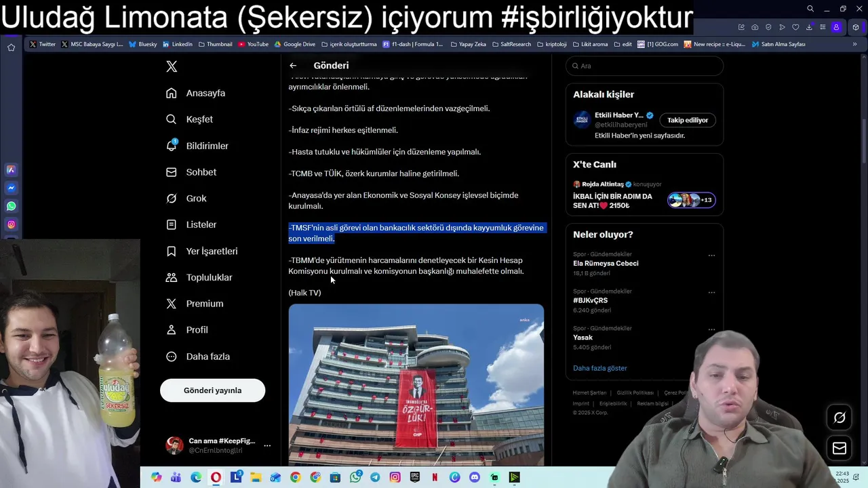868x488 pixels.
Task: Click Topluluklar communities icon
Action: [172, 277]
